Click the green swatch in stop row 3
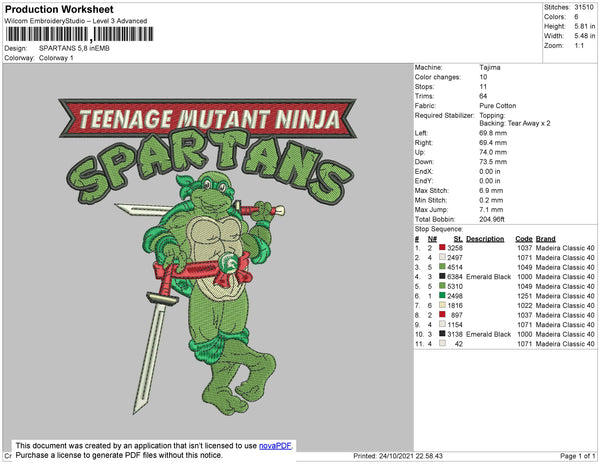Viewport: 600px width, 464px height. (x=442, y=267)
